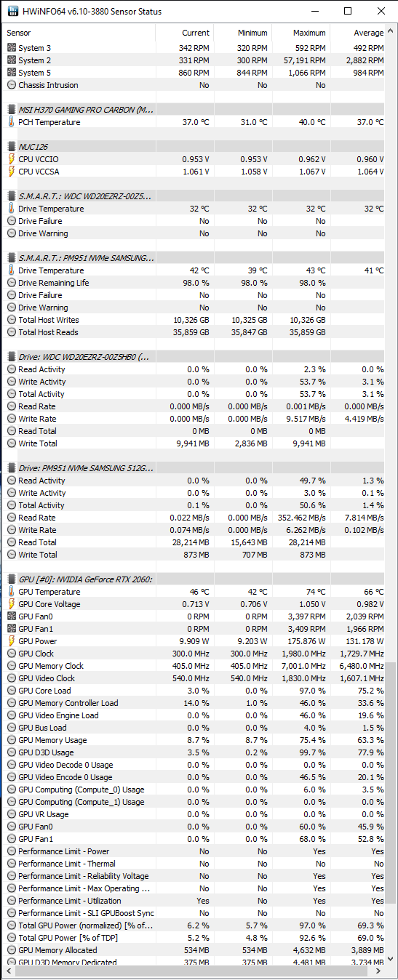
Task: Select the fan icon beside System 3
Action: pos(11,48)
